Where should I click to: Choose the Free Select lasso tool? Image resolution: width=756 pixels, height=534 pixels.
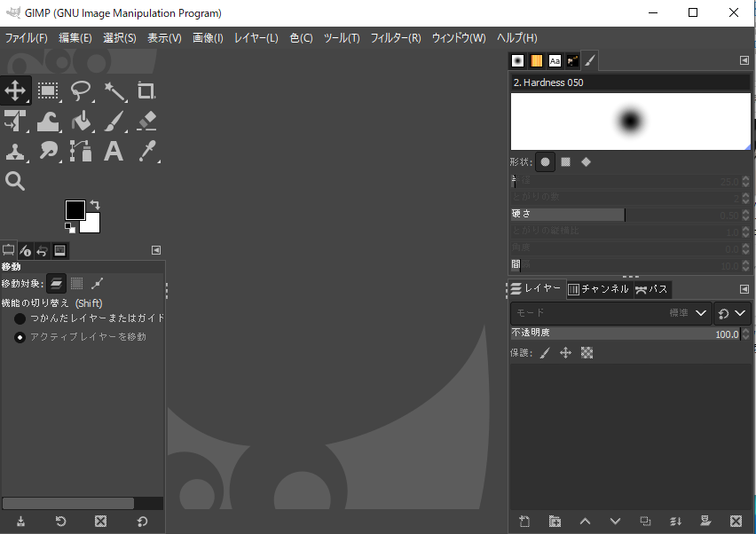pos(79,90)
